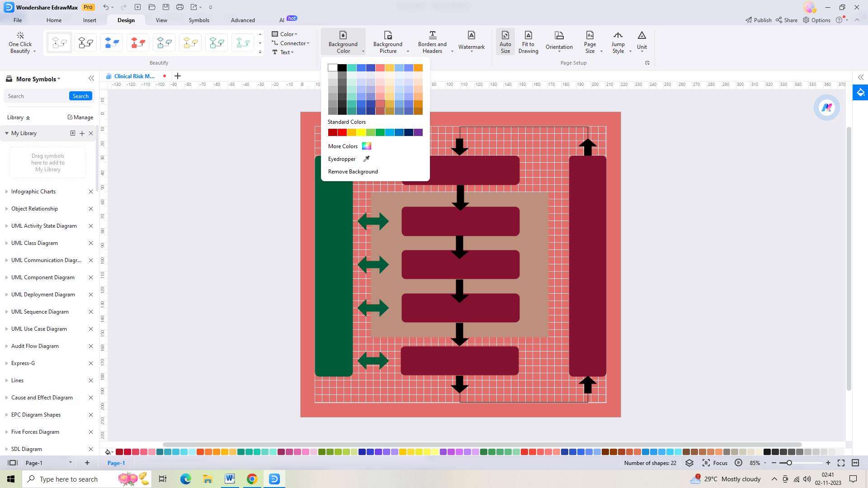Select the Auto Size tool
This screenshot has width=868, height=488.
(x=505, y=42)
